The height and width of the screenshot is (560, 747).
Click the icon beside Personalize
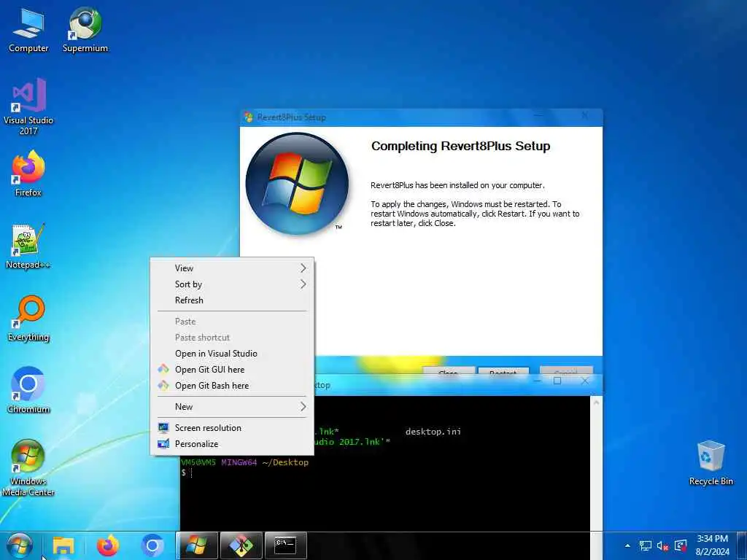coord(163,444)
